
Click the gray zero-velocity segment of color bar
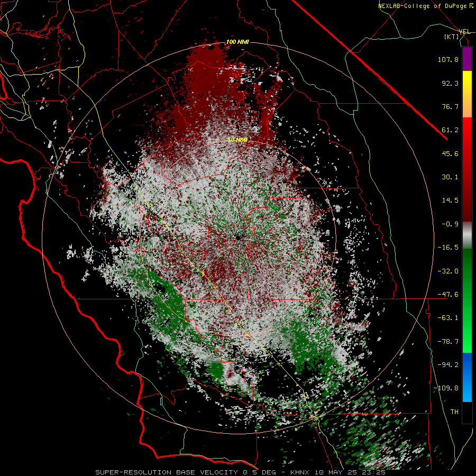[x=467, y=235]
